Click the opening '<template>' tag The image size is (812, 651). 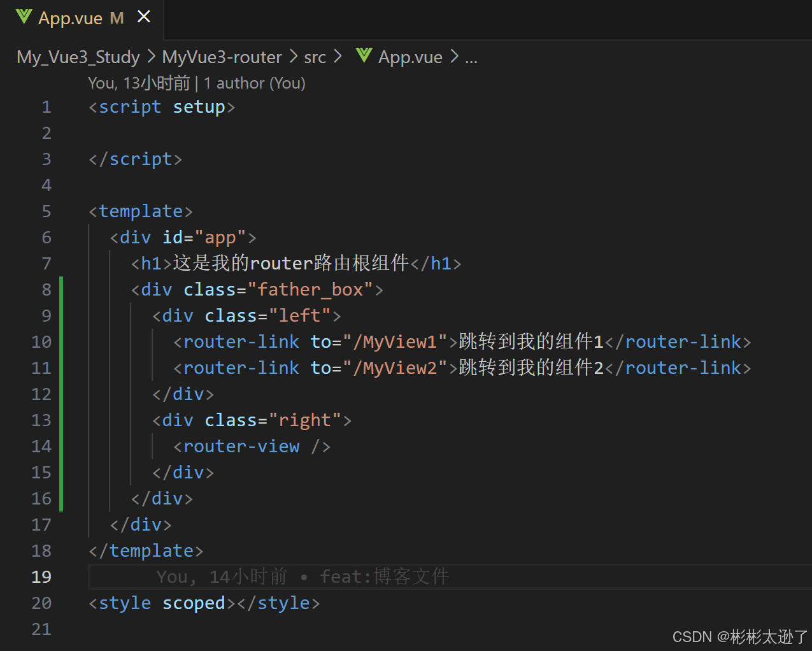(x=140, y=211)
